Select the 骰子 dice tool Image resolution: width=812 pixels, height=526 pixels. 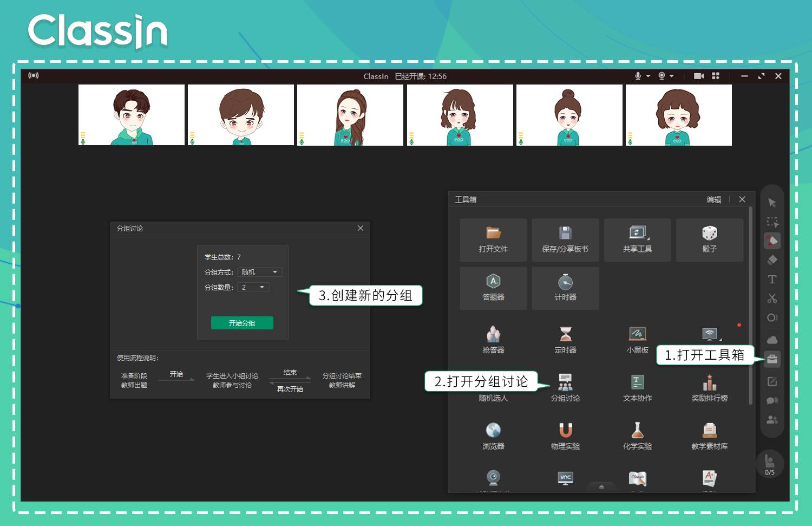point(709,240)
